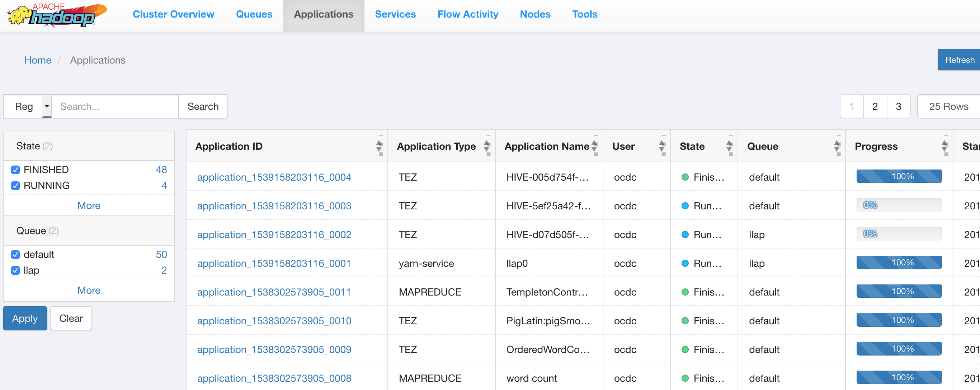Uncheck the RUNNING state filter
Screen dimensions: 980x390
tap(15, 185)
